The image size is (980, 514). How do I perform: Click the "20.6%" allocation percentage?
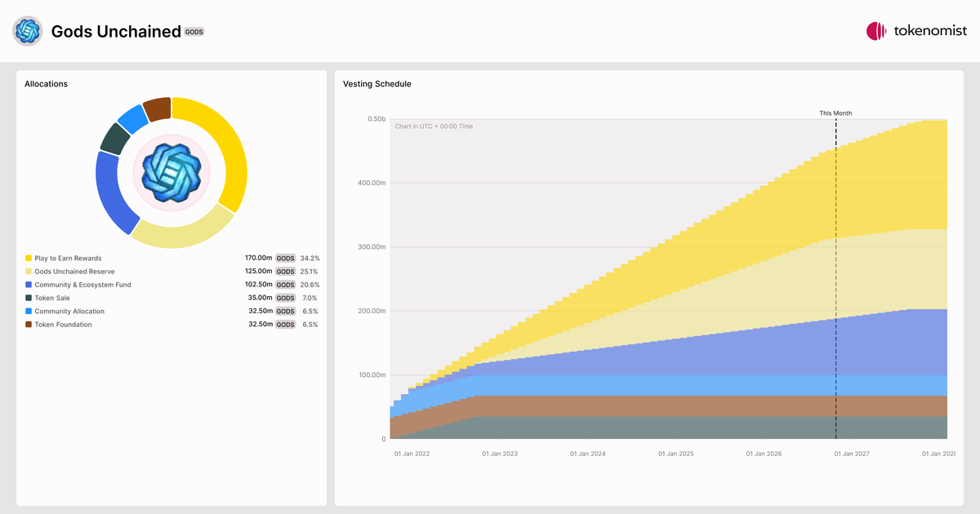(x=310, y=285)
